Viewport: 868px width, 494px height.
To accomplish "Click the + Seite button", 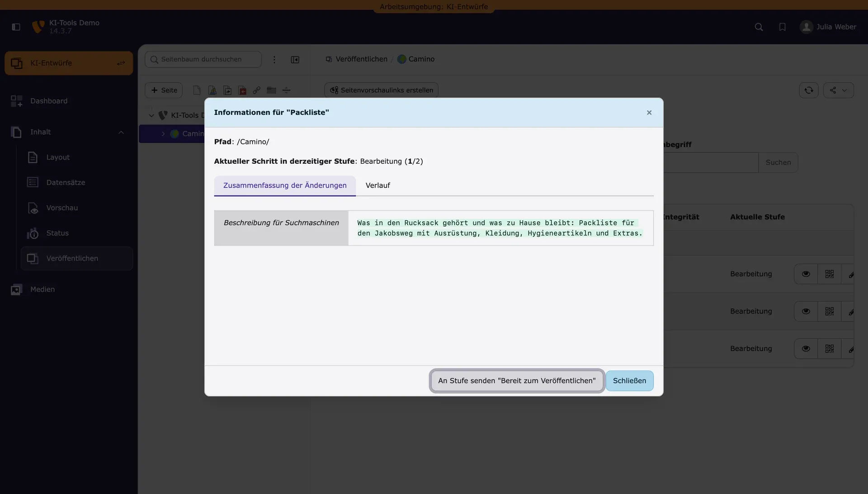I will pos(164,90).
